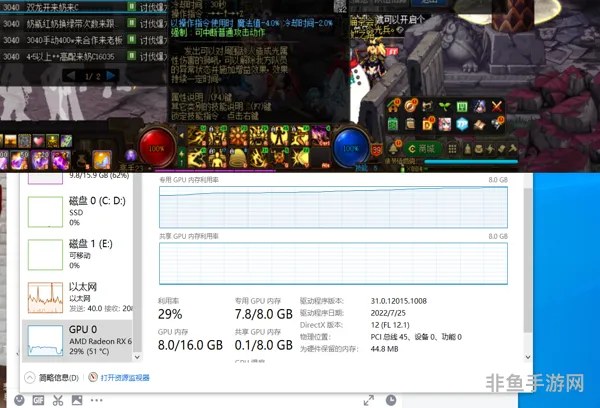
Task: Expand the skill bar with left arrow toggle
Action: 182,135
